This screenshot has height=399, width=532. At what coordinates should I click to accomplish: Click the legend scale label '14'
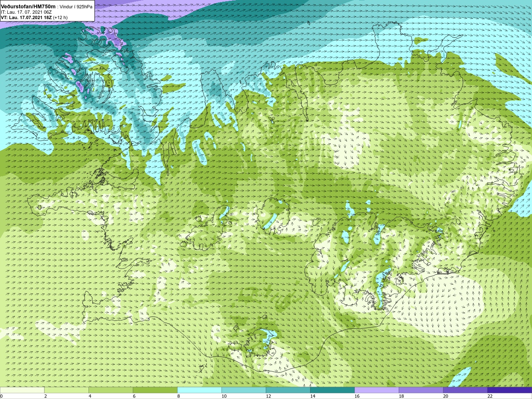click(x=313, y=396)
